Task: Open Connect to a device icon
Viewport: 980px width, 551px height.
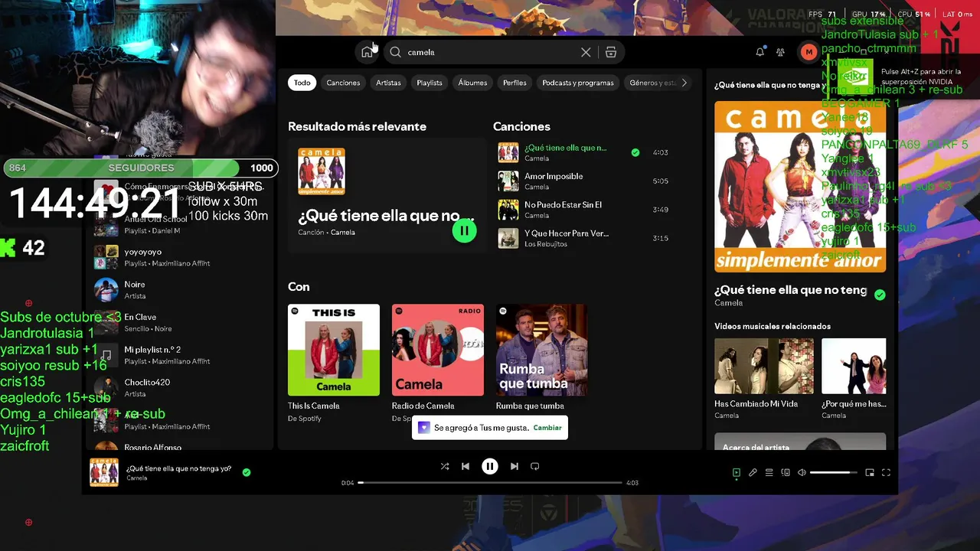Action: pyautogui.click(x=786, y=473)
